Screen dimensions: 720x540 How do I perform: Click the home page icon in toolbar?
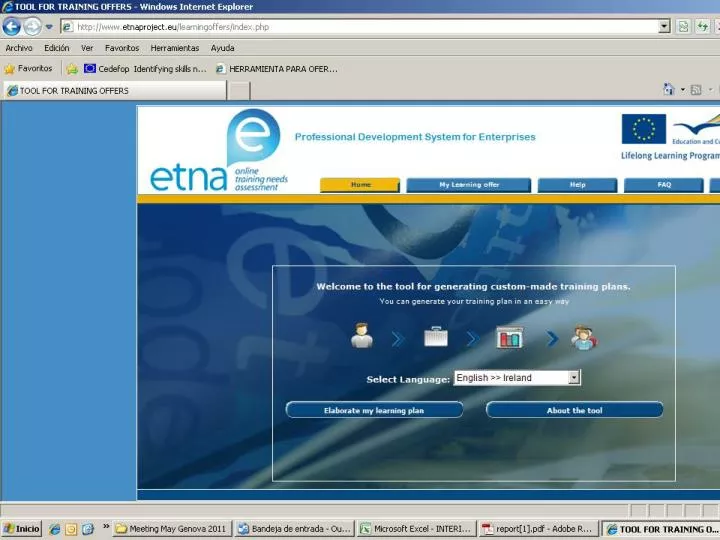coord(669,89)
